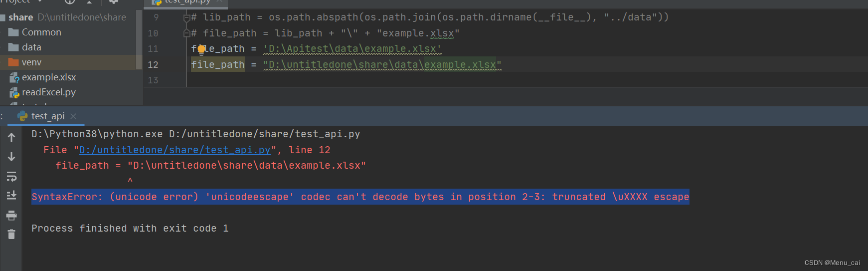868x271 pixels.
Task: Toggle soft-wrap in run console
Action: point(11,176)
